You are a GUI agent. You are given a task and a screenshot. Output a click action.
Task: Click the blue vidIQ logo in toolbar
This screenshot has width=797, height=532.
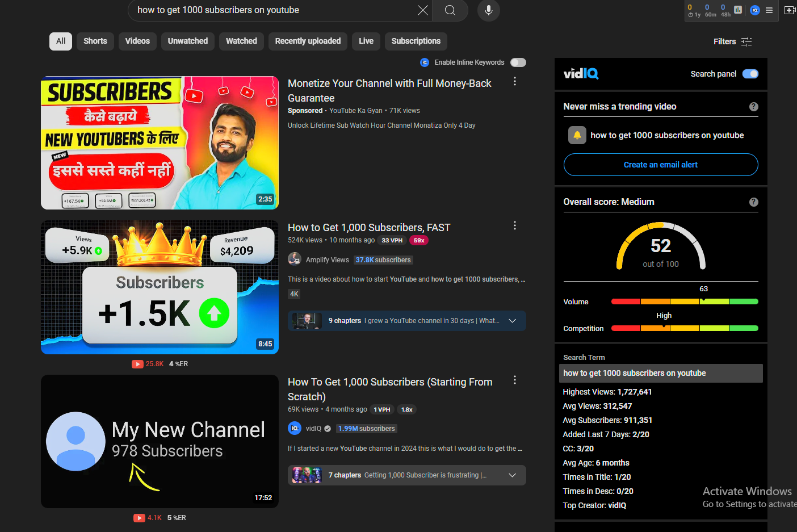[x=755, y=10]
